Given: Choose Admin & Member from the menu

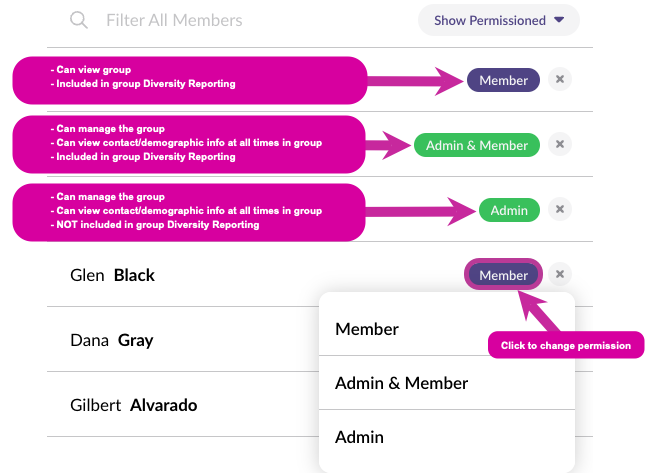Looking at the screenshot, I should click(401, 383).
